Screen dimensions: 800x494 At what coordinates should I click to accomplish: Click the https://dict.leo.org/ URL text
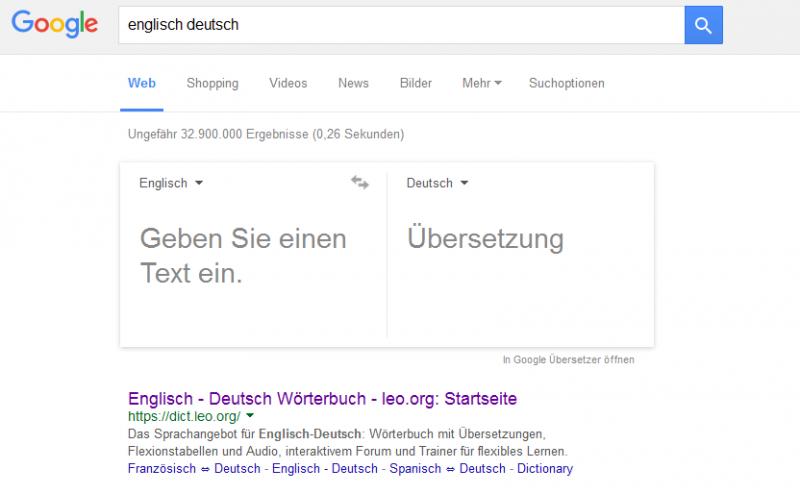click(184, 416)
